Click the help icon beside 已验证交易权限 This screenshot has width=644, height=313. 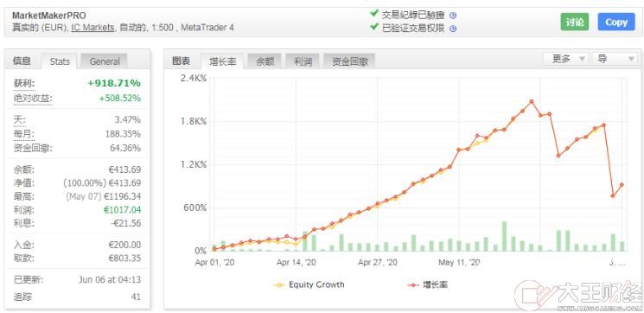453,29
